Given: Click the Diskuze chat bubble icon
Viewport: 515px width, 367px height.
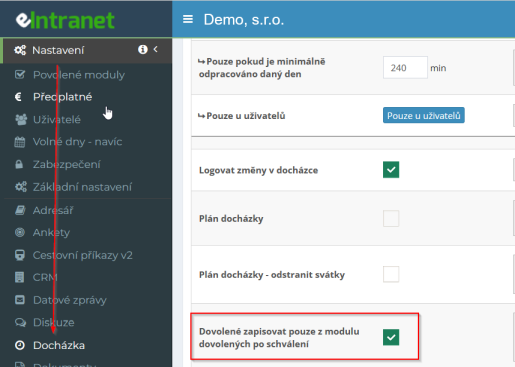Looking at the screenshot, I should coord(20,322).
